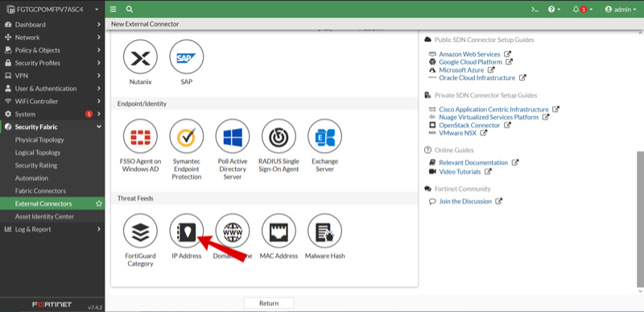Open the admin user dropdown
Viewport: 644px width, 312px height.
(620, 9)
